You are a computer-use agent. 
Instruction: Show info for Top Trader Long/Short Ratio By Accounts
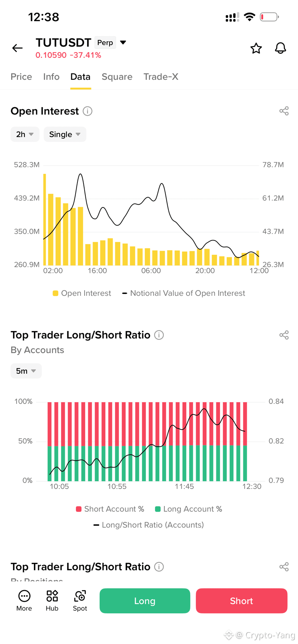pos(159,335)
